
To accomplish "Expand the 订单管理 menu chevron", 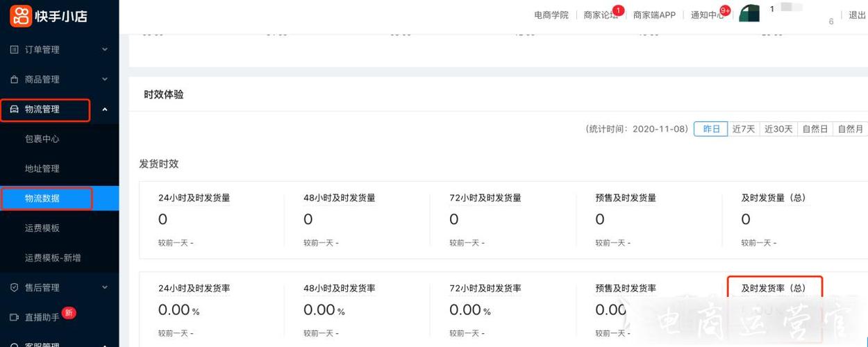I will (x=105, y=50).
